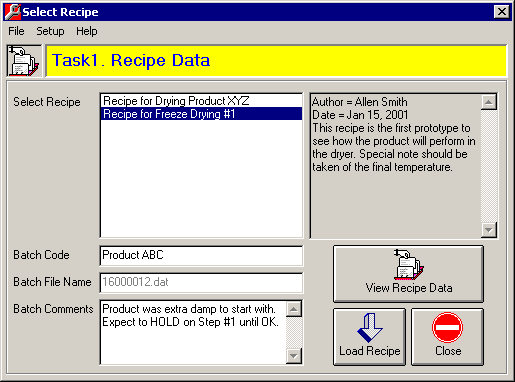Select Recipe for Freeze Drying #1
The image size is (515, 382).
click(201, 114)
